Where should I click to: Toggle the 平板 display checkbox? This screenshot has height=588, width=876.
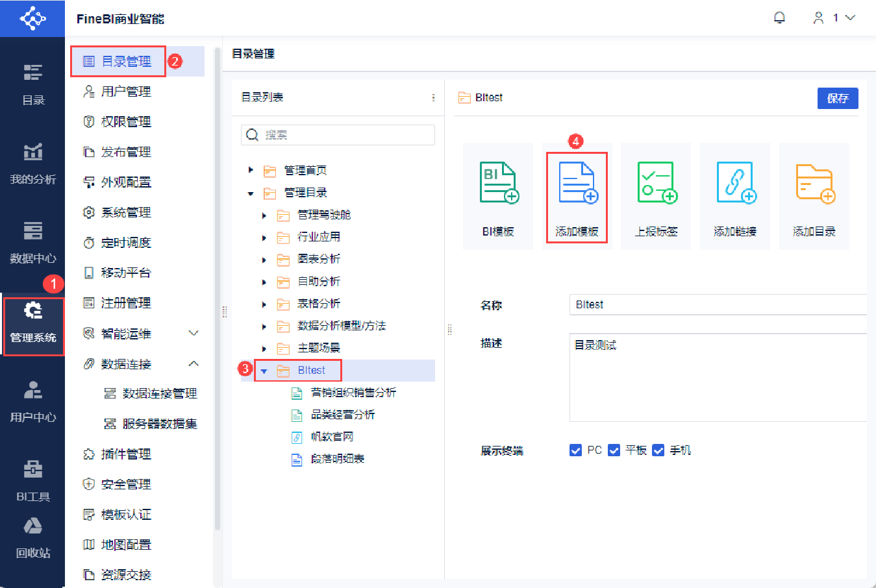click(x=614, y=450)
